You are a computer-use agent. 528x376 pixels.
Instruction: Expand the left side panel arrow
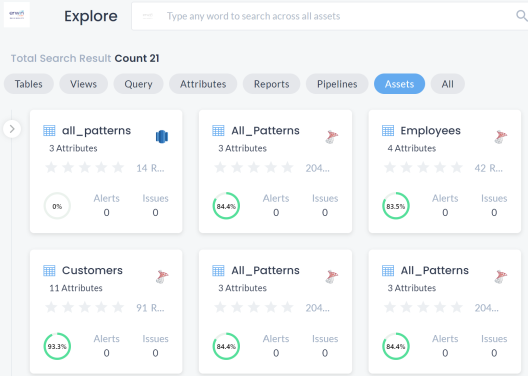tap(12, 129)
